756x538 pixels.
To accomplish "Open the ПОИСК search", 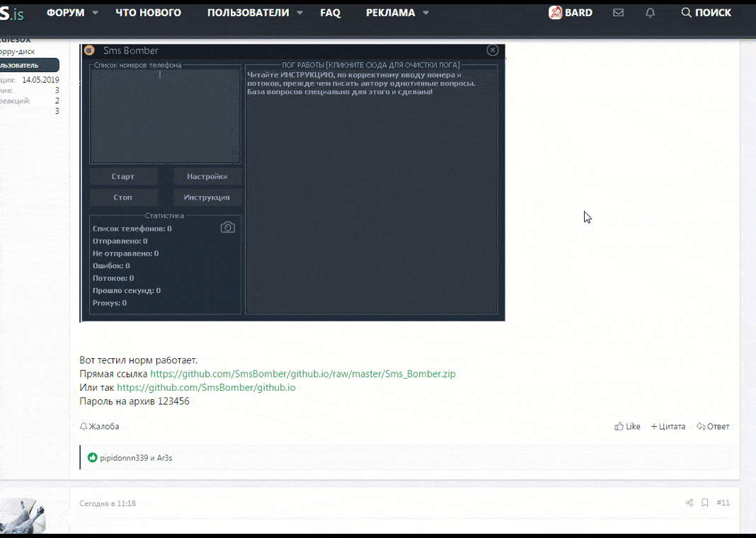I will click(706, 13).
